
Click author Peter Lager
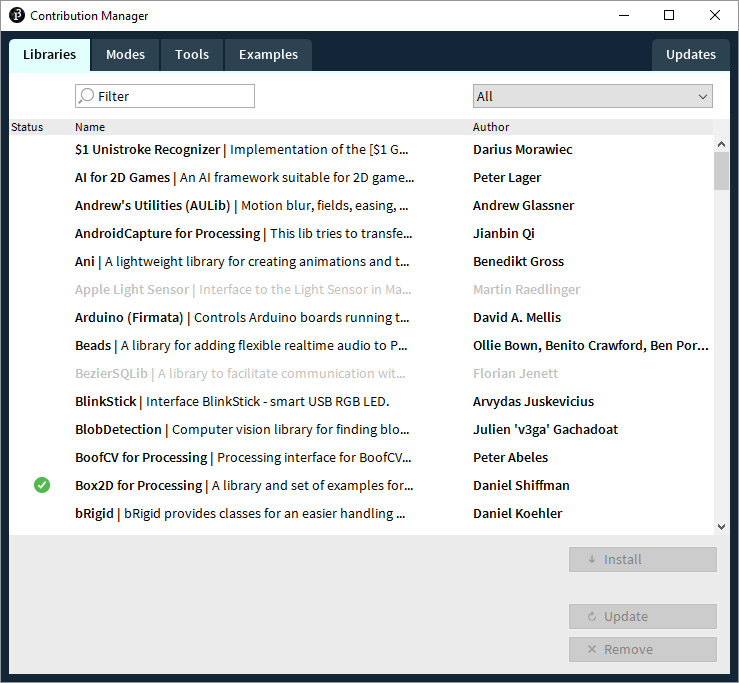[x=507, y=178]
